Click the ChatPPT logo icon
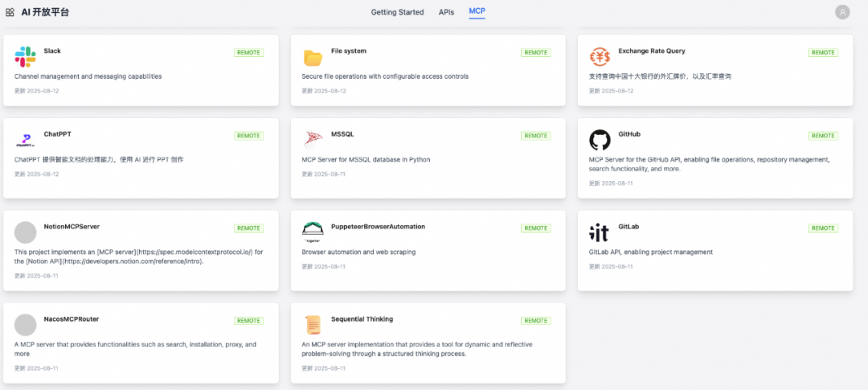Screen dimensions: 868x390 [26, 140]
